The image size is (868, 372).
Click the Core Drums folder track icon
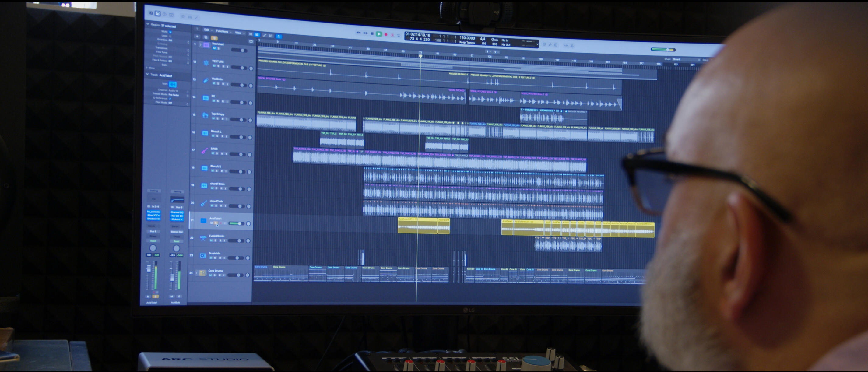(202, 273)
